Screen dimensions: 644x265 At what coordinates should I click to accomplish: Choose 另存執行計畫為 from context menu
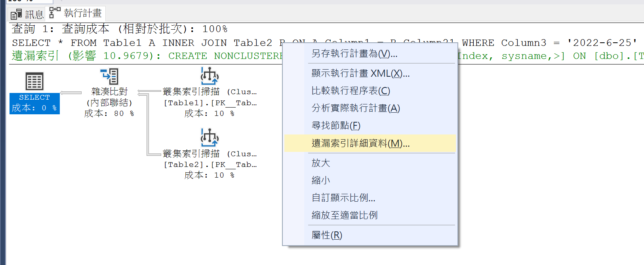370,54
